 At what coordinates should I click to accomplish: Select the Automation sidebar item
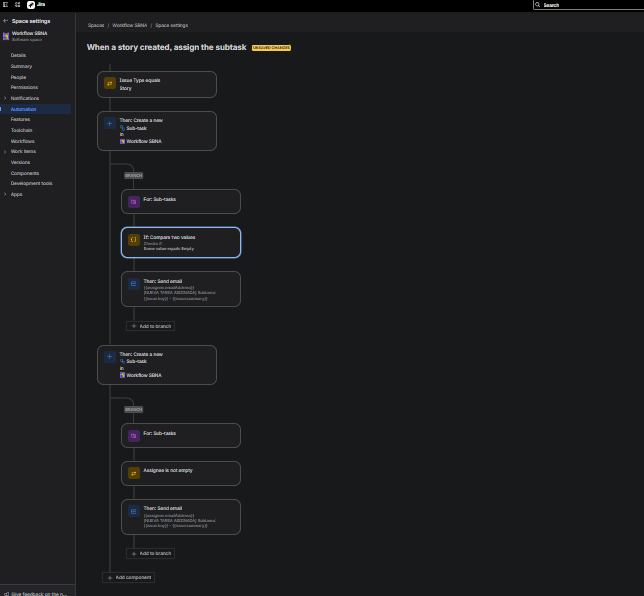click(x=36, y=109)
